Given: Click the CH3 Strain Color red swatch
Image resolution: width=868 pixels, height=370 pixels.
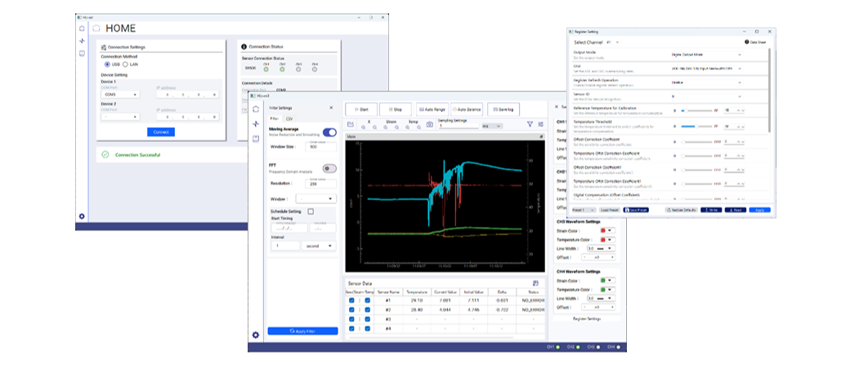Looking at the screenshot, I should point(604,230).
